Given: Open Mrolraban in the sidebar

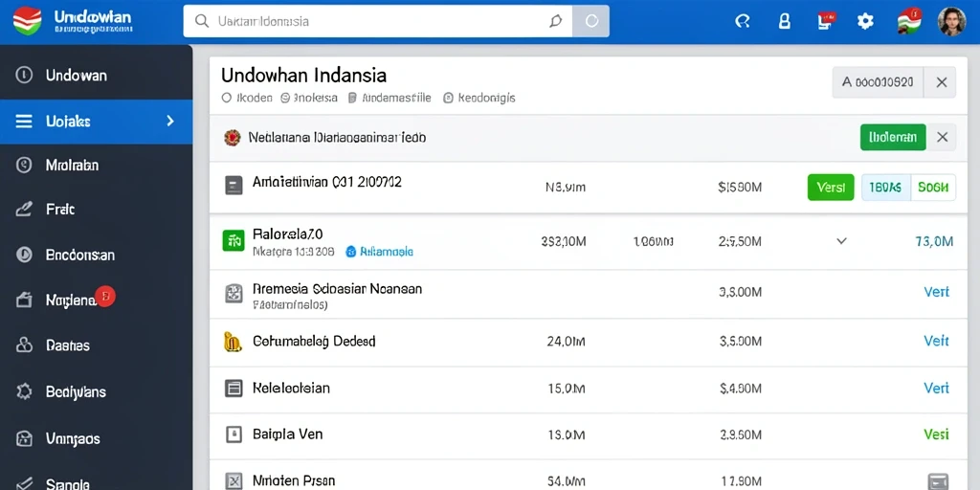Looking at the screenshot, I should tap(97, 166).
